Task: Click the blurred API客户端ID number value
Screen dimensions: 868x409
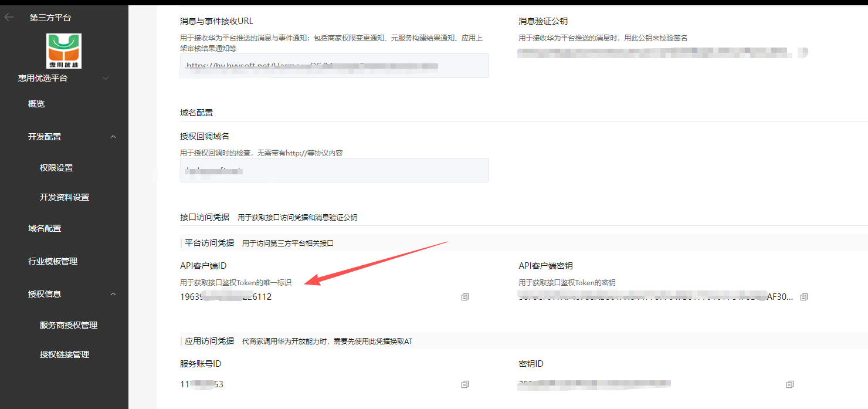Action: pyautogui.click(x=226, y=297)
